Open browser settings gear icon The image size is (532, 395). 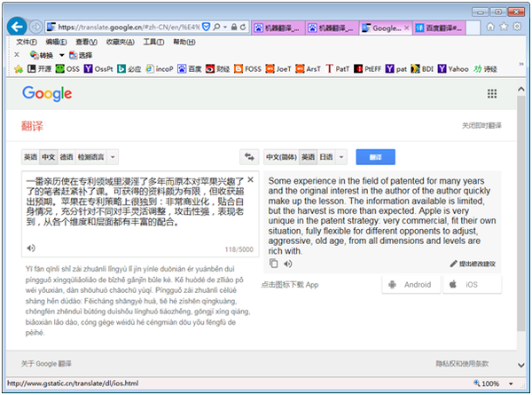tap(517, 27)
